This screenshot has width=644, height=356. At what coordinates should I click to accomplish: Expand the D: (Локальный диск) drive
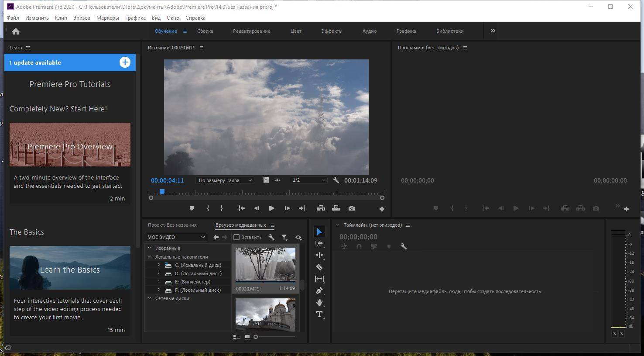[x=159, y=273]
